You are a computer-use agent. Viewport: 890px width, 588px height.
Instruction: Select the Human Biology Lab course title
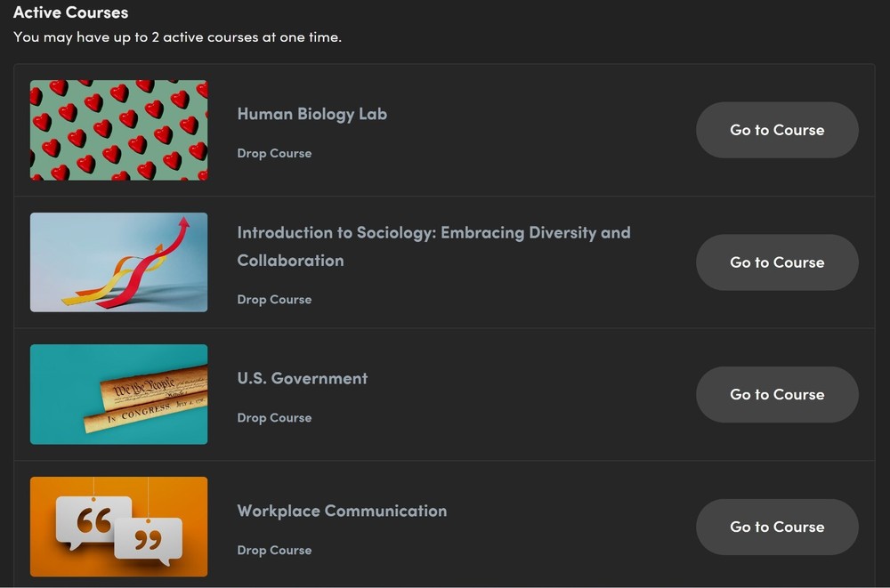pyautogui.click(x=311, y=114)
